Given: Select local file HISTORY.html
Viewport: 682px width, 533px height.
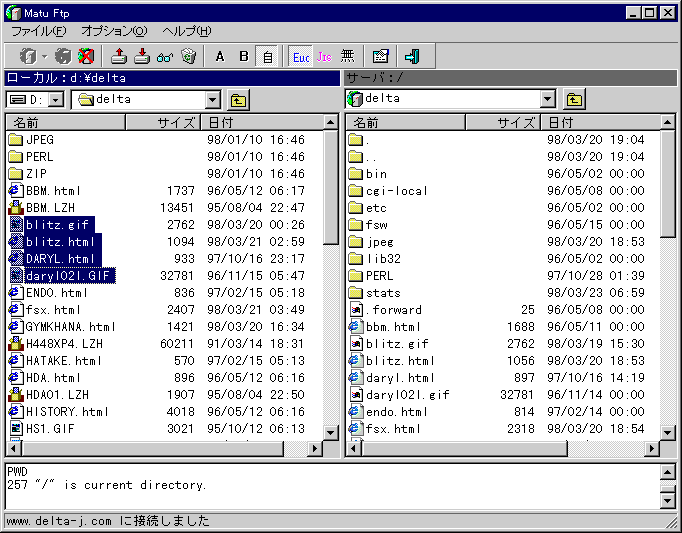Looking at the screenshot, I should tap(67, 412).
